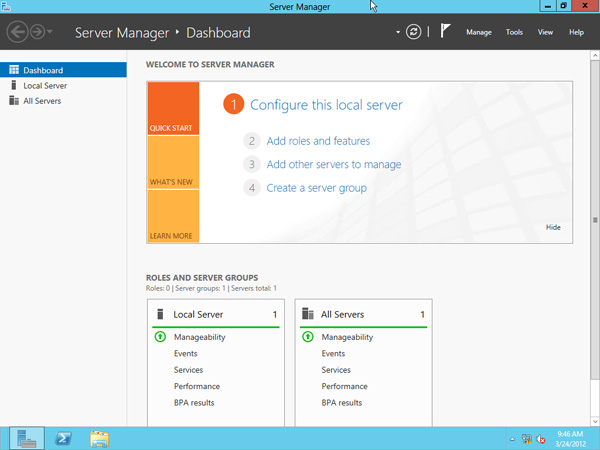Open File Explorer from the taskbar
The height and width of the screenshot is (450, 600).
[x=99, y=439]
